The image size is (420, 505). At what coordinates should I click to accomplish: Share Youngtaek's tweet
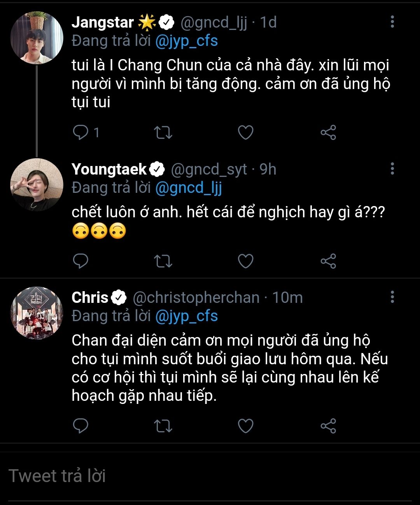[x=328, y=261]
